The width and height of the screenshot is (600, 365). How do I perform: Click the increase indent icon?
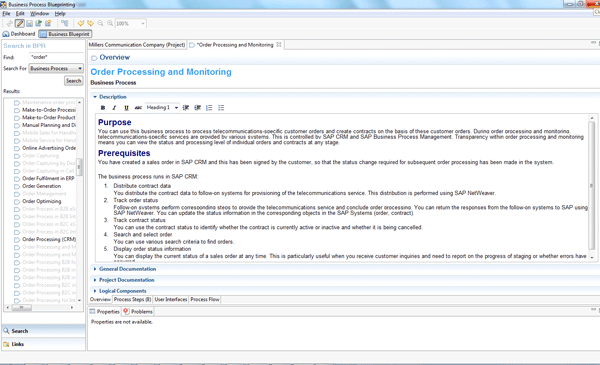tap(197, 108)
